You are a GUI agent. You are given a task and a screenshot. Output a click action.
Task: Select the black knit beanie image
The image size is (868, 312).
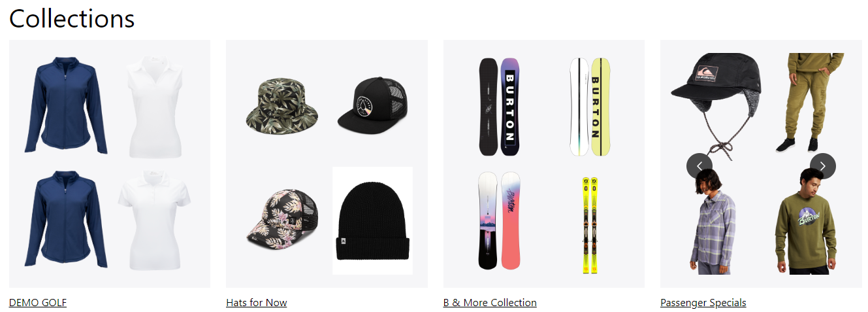click(x=372, y=220)
